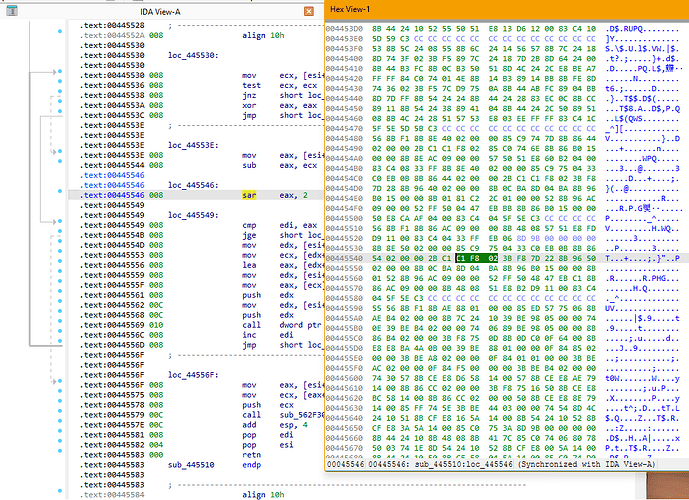Click the add esp, 4 instruction
Viewport: 689px width, 500px height.
[x=275, y=425]
